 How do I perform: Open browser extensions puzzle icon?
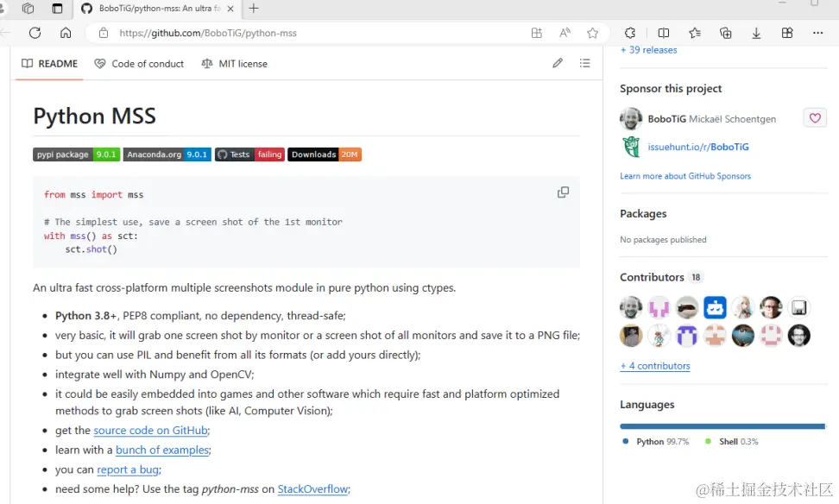pos(630,33)
